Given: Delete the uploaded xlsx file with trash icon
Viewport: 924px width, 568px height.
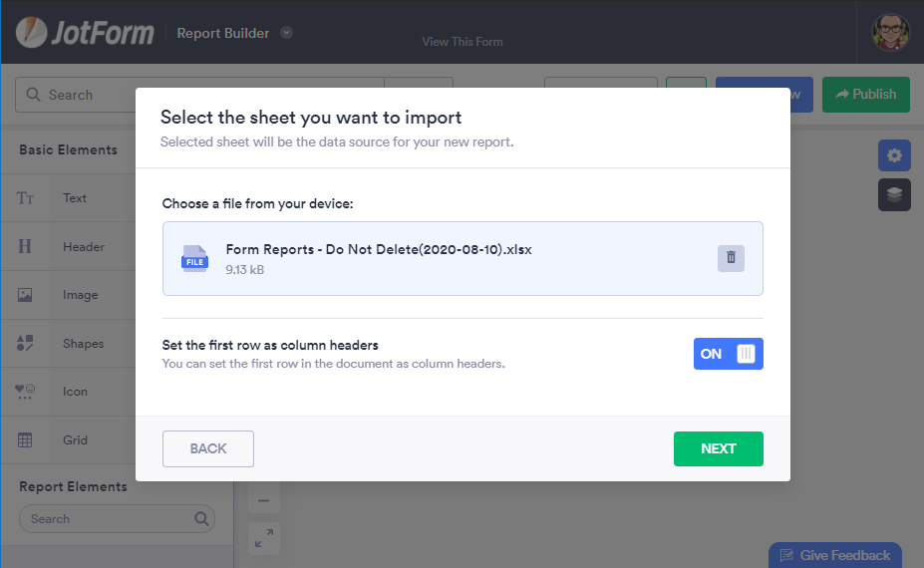Looking at the screenshot, I should (x=731, y=258).
